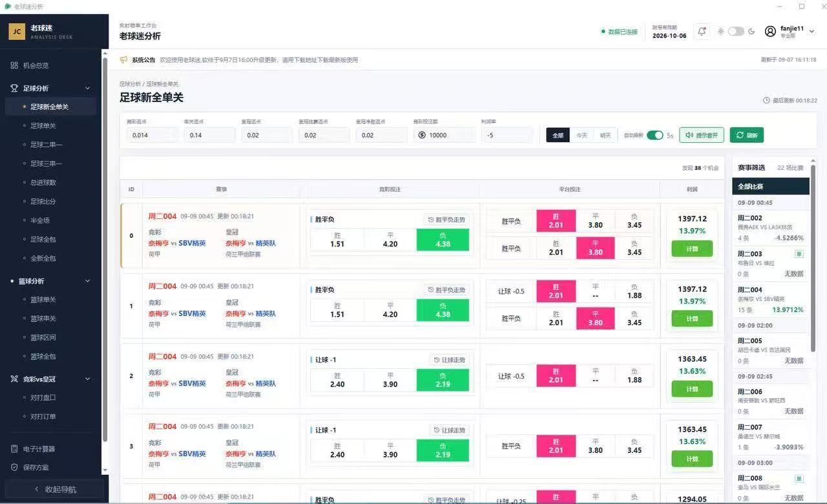The image size is (827, 504).
Task: Open the fanjie11 account dropdown arrow
Action: [811, 31]
